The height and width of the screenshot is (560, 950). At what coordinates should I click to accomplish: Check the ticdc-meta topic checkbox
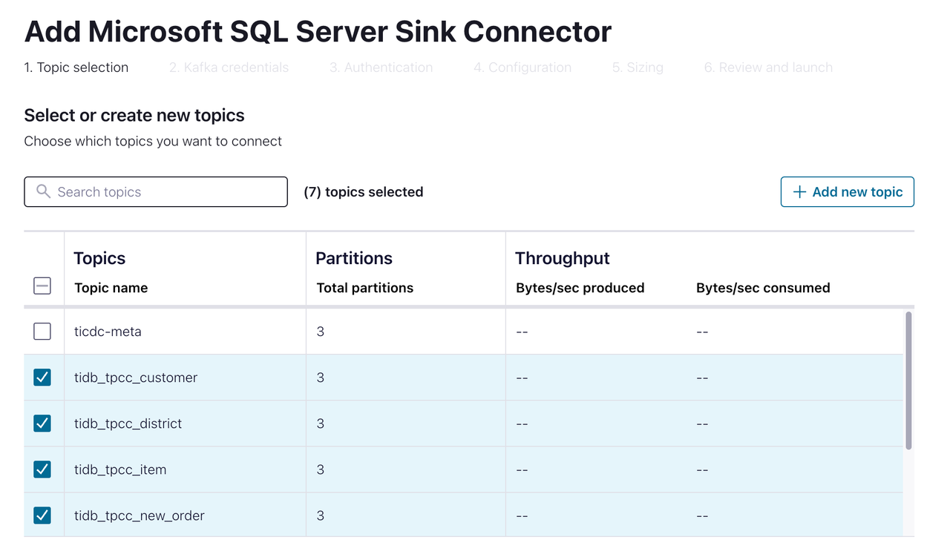click(x=42, y=332)
